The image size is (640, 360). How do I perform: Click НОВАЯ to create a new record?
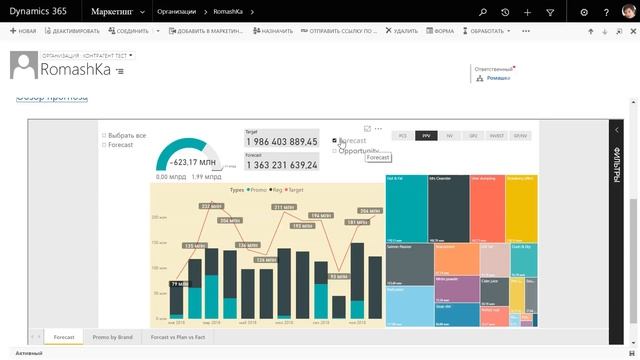tap(23, 31)
